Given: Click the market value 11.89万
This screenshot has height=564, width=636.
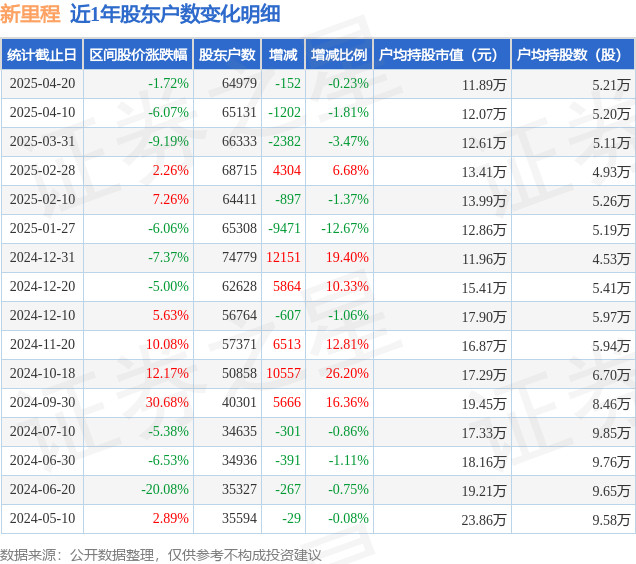Looking at the screenshot, I should [484, 85].
